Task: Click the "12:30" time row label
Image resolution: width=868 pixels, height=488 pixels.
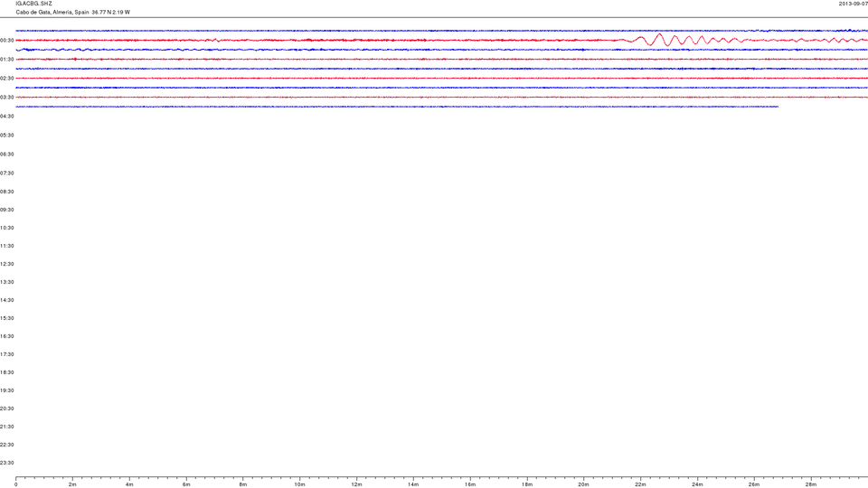Action: (x=6, y=264)
